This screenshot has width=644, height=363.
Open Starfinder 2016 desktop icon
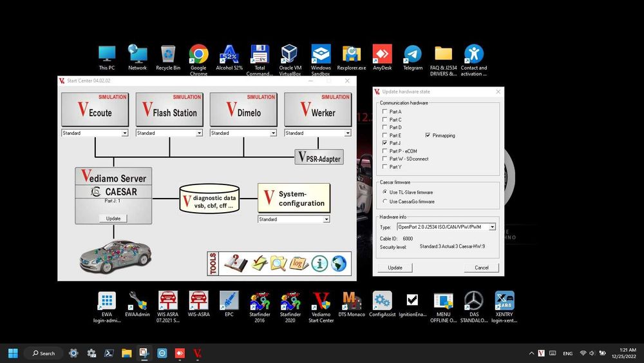pyautogui.click(x=260, y=307)
